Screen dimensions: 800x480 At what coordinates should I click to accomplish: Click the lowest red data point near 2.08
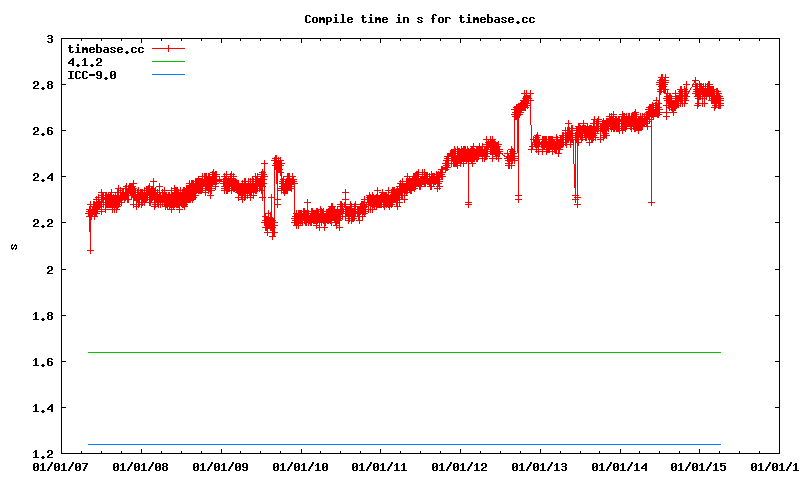pos(90,250)
